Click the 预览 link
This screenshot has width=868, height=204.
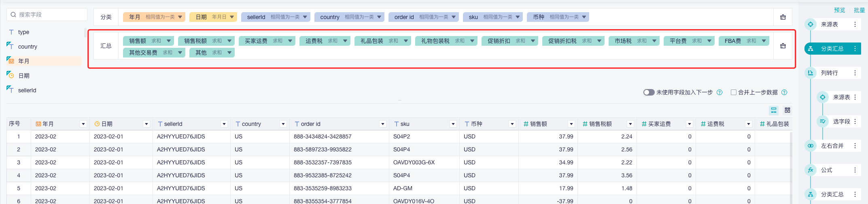tap(839, 10)
